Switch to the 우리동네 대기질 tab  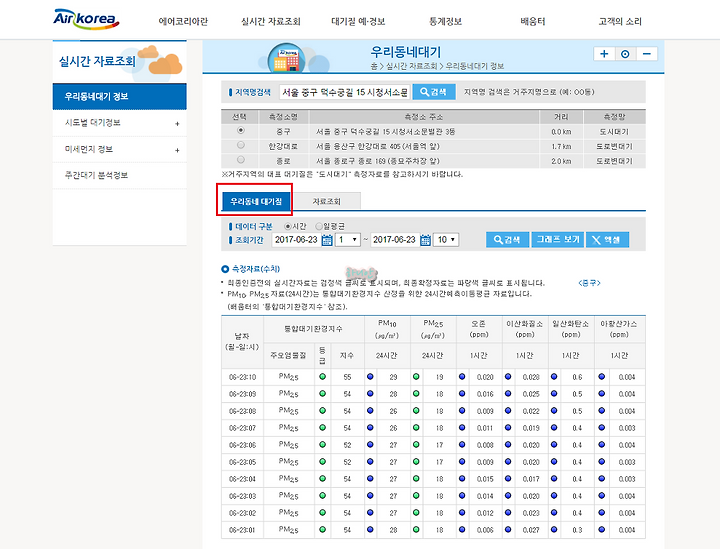click(256, 201)
